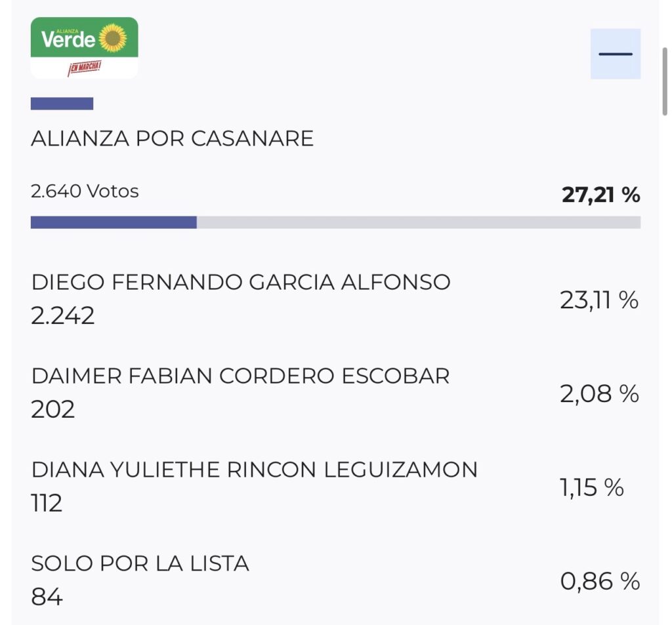Click the 112 vote count

pyautogui.click(x=47, y=504)
